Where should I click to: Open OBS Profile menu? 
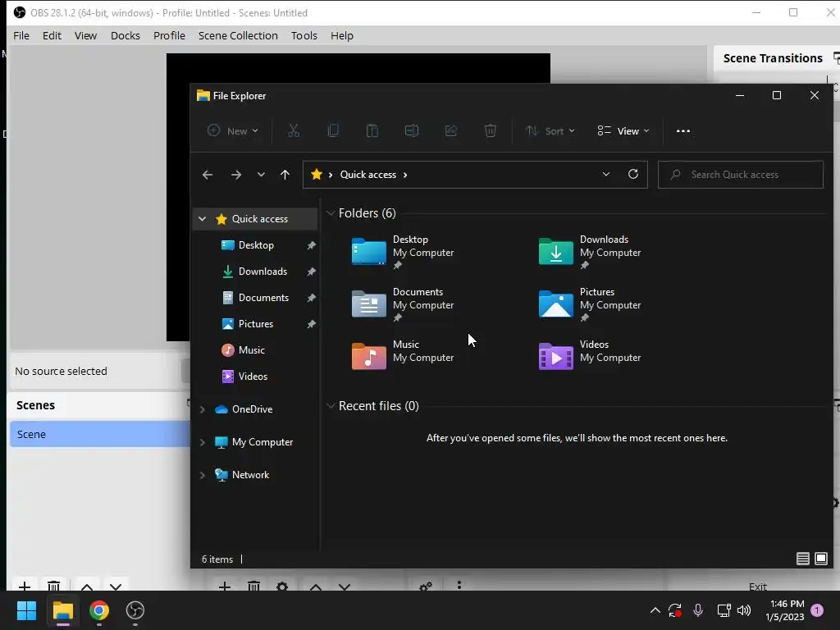point(169,35)
